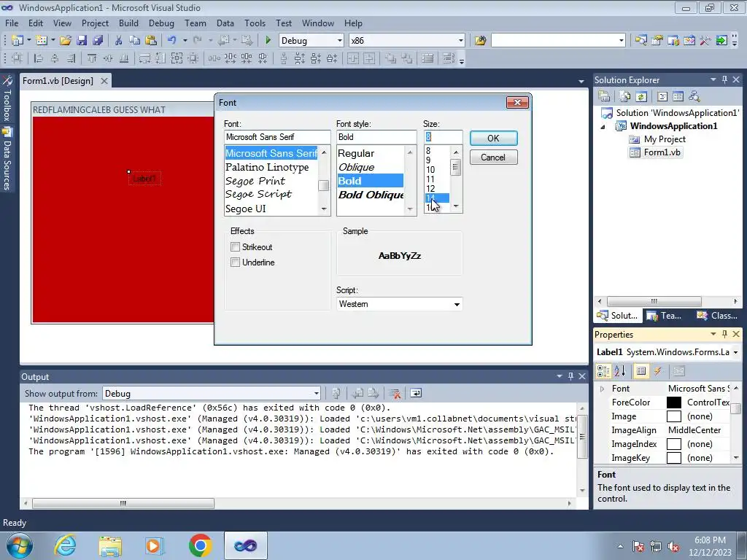Open the Solution Explorer toolbar icon
The height and width of the screenshot is (560, 747).
641,41
